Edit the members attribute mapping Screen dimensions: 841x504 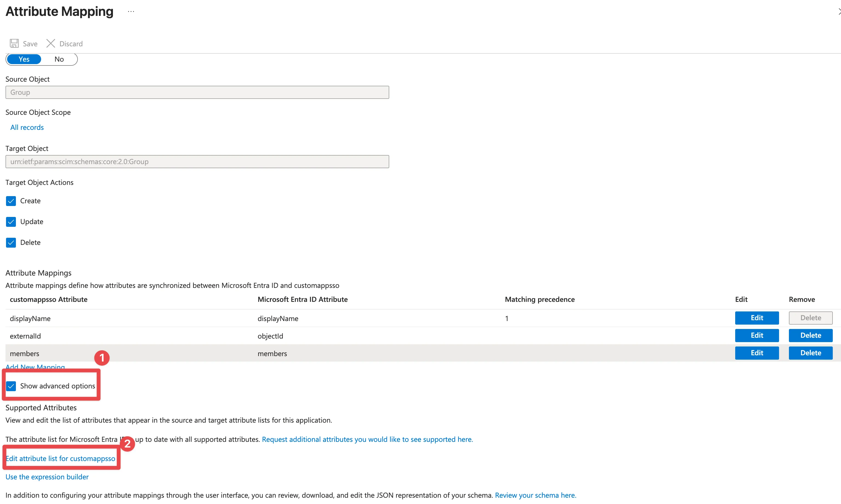pyautogui.click(x=757, y=353)
